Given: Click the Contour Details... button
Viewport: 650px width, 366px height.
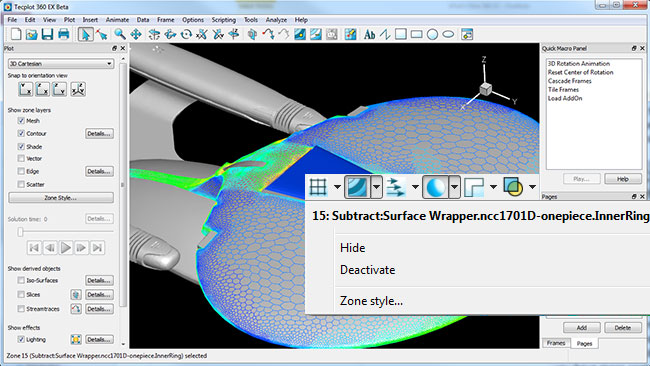Looking at the screenshot, I should pyautogui.click(x=99, y=133).
